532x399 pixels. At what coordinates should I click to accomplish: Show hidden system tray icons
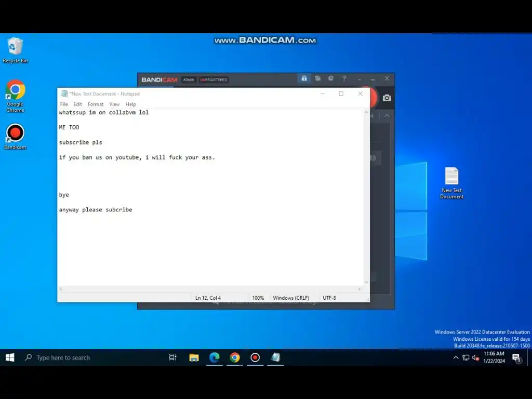pos(456,357)
